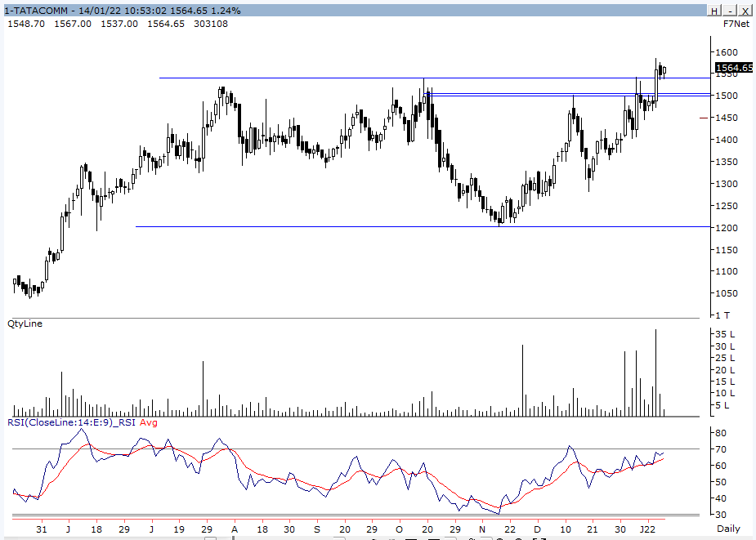Click the 1100 price axis label
The height and width of the screenshot is (540, 756).
pos(727,271)
